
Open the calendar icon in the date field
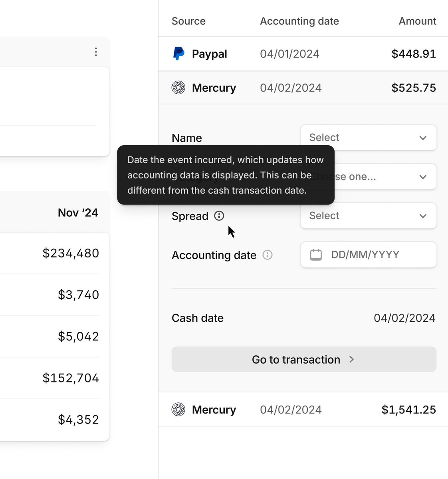tap(316, 255)
